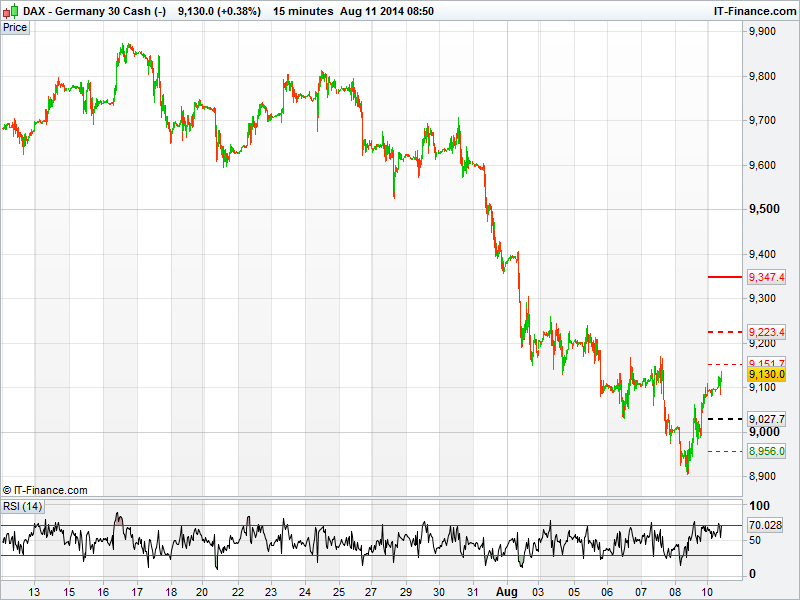Click the IT-Finance.com link at top right
The height and width of the screenshot is (600, 800).
(754, 11)
